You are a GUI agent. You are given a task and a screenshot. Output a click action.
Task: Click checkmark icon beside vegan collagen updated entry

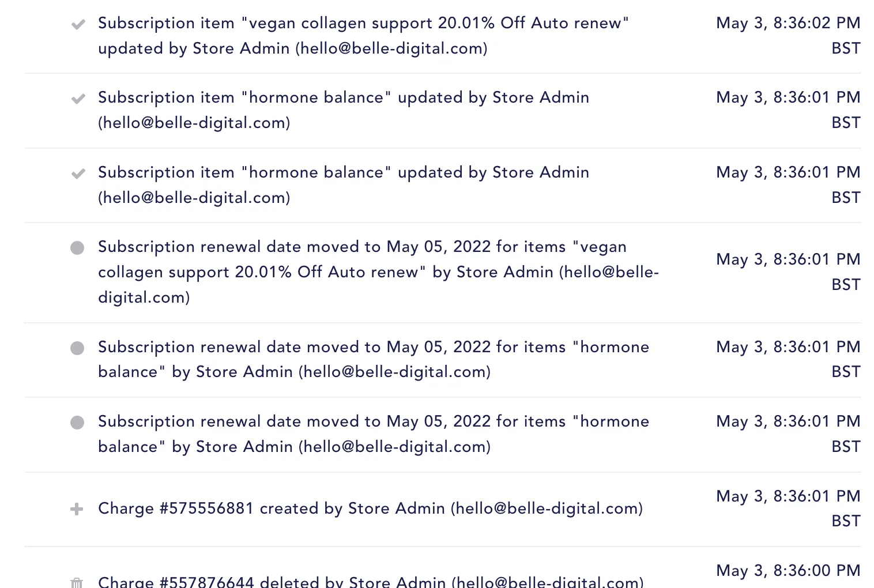pyautogui.click(x=78, y=24)
